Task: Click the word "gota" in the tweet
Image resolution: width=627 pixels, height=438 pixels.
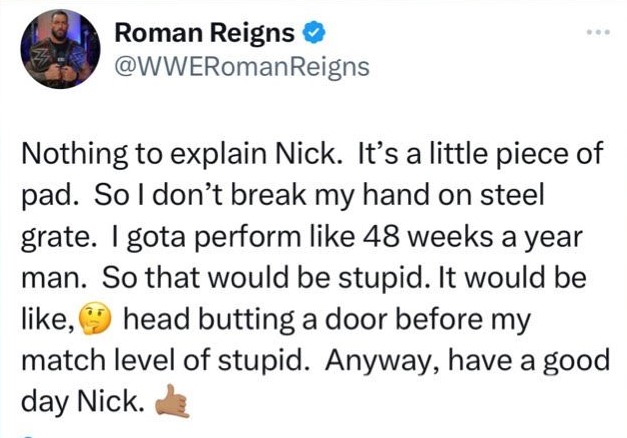Action: pyautogui.click(x=156, y=238)
